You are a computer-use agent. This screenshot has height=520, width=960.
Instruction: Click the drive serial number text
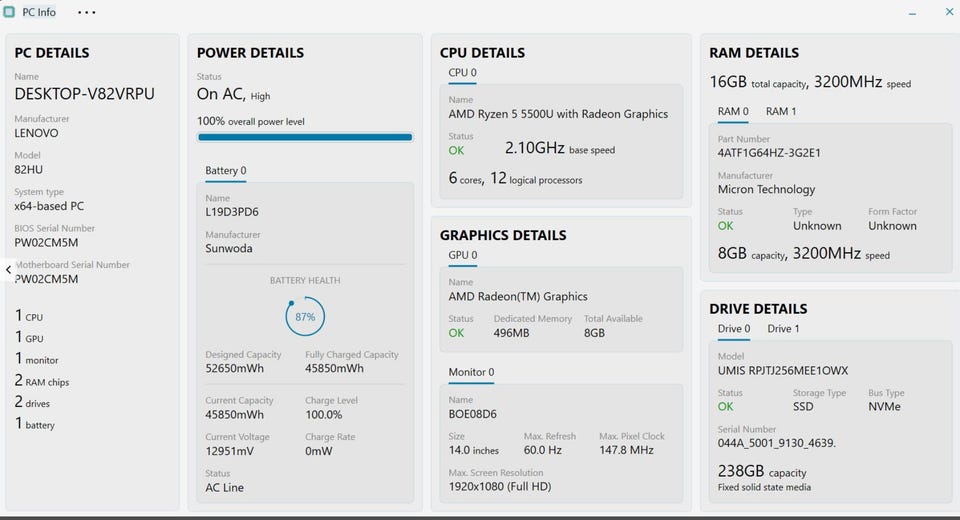pyautogui.click(x=777, y=443)
